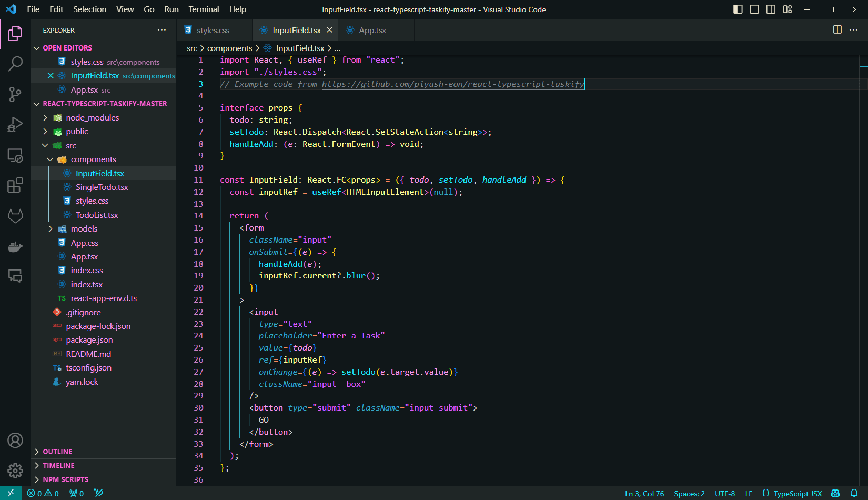Open Explorer Views and More Actions ellipsis
The image size is (868, 500).
click(162, 30)
